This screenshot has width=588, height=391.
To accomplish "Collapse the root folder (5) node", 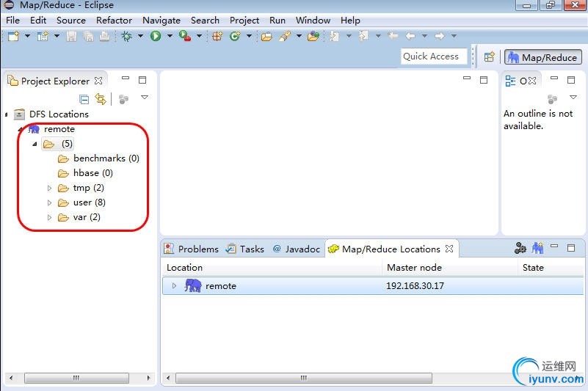I will tap(35, 144).
